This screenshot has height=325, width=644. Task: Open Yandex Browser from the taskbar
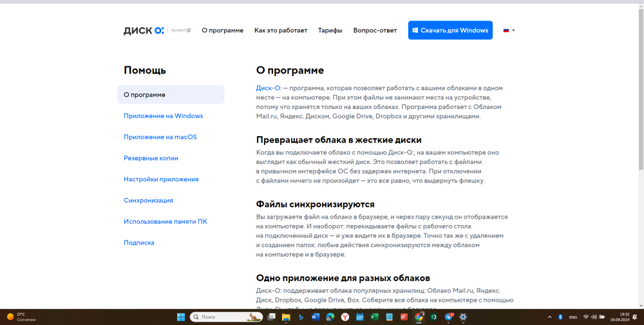click(x=345, y=317)
